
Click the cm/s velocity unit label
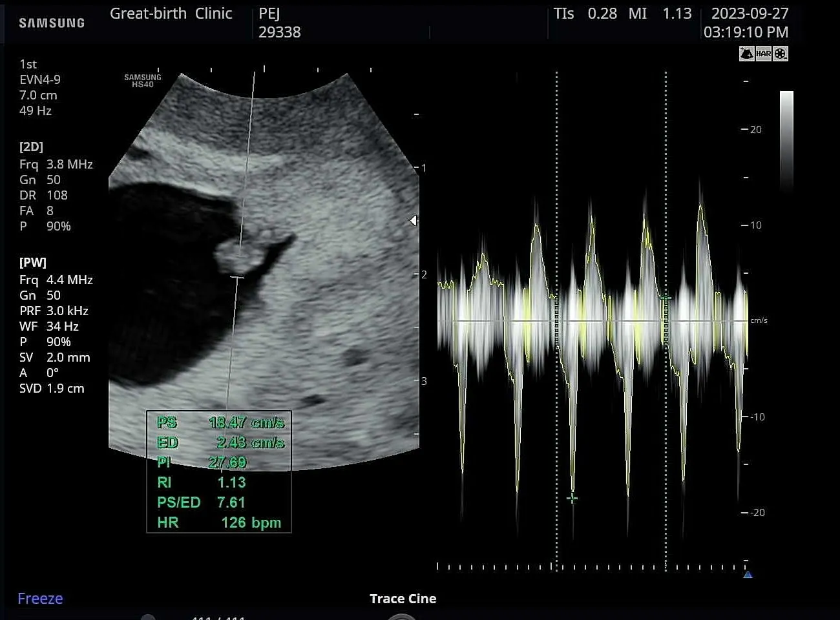click(759, 320)
